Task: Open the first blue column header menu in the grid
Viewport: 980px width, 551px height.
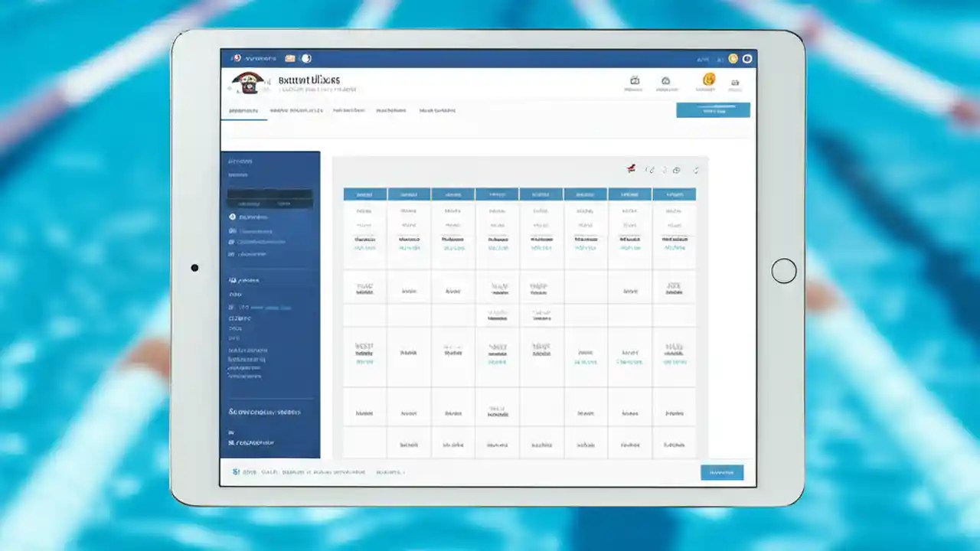Action: (x=364, y=194)
